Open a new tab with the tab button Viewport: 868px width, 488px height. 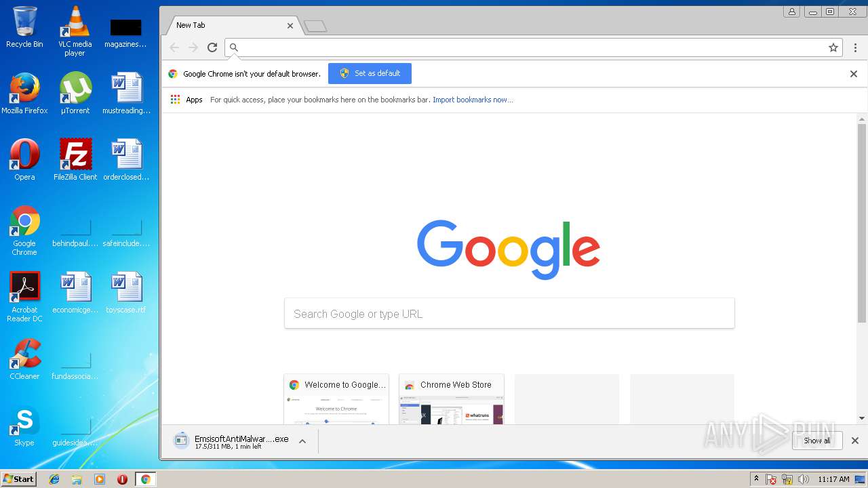point(315,26)
